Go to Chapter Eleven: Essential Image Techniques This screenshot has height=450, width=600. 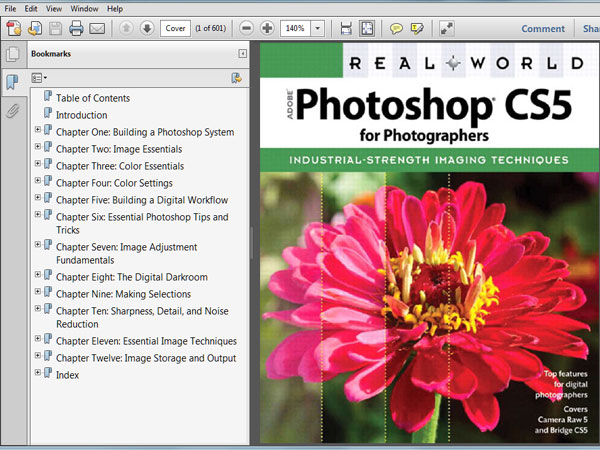tap(146, 341)
